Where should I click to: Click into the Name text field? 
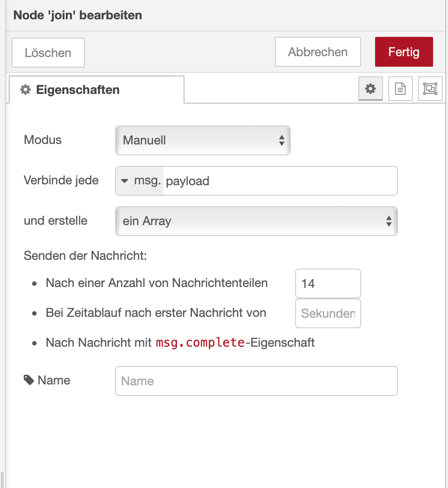256,381
